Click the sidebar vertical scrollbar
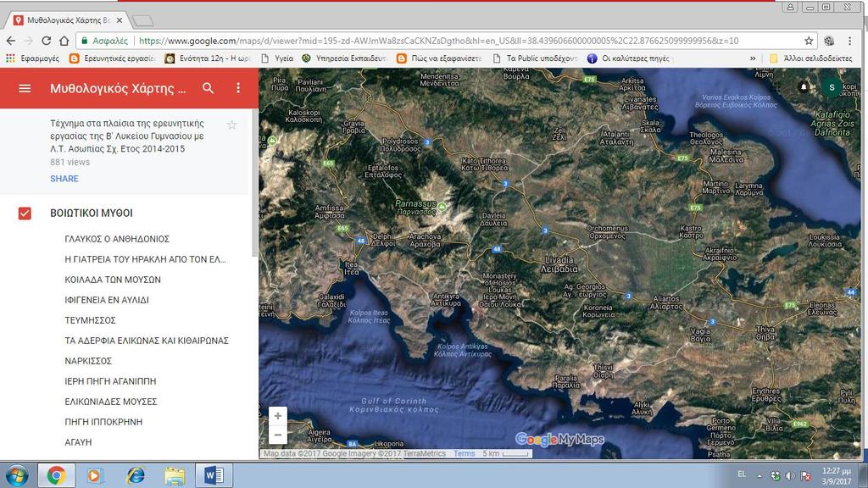This screenshot has height=488, width=868. 254,183
